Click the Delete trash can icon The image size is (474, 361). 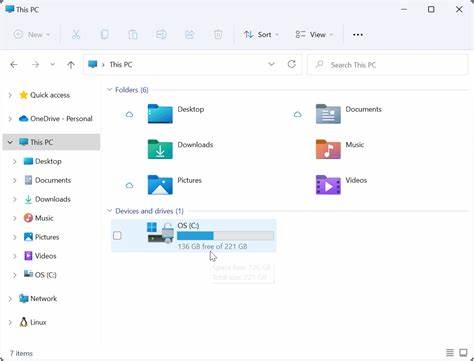218,34
